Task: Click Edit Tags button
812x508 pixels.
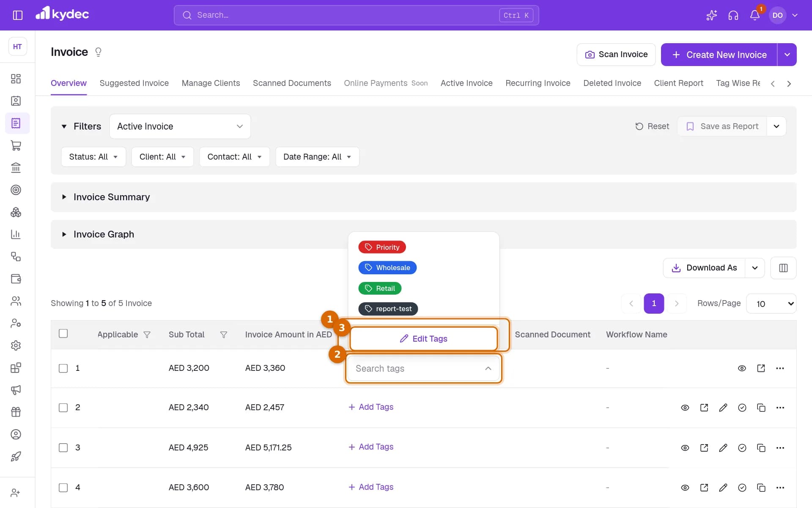Action: [423, 339]
